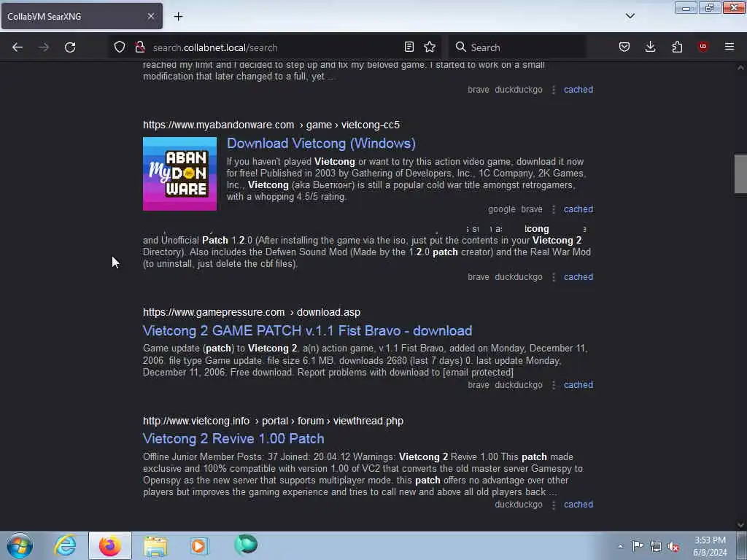Click the duckduckgo label on vietcong.info result
The height and width of the screenshot is (560, 747).
tap(519, 505)
